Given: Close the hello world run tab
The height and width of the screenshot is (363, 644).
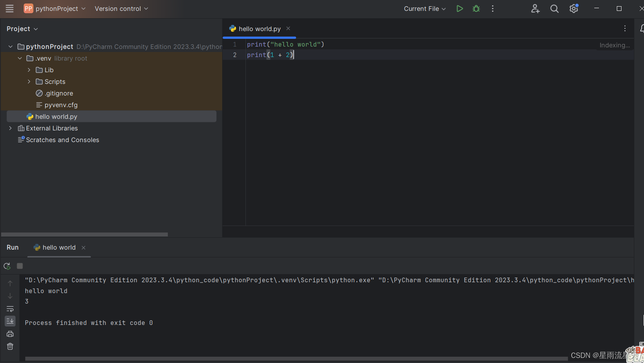Looking at the screenshot, I should coord(84,248).
